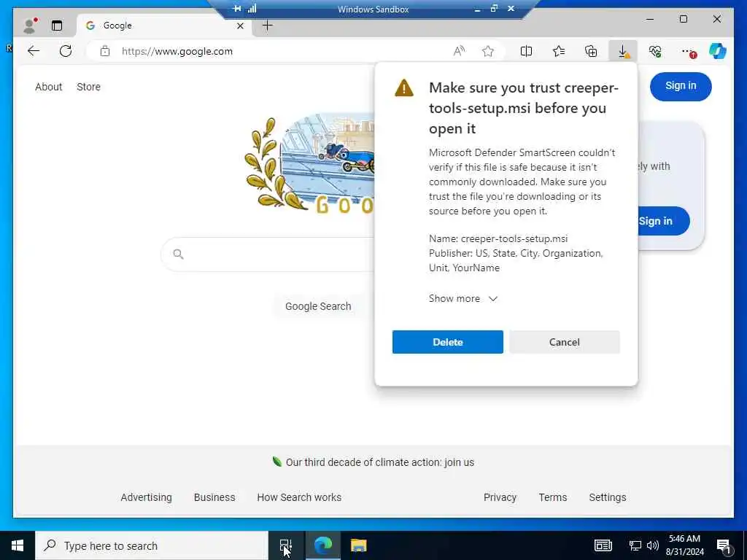Open the Google doodle image
Screen dimensions: 747x560
tap(309, 164)
